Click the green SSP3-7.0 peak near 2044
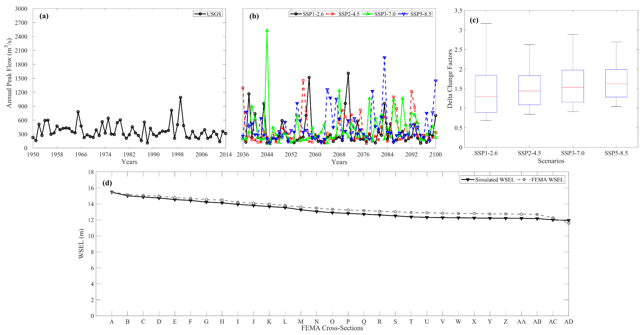Screen dimensions: 644x335 coord(267,30)
